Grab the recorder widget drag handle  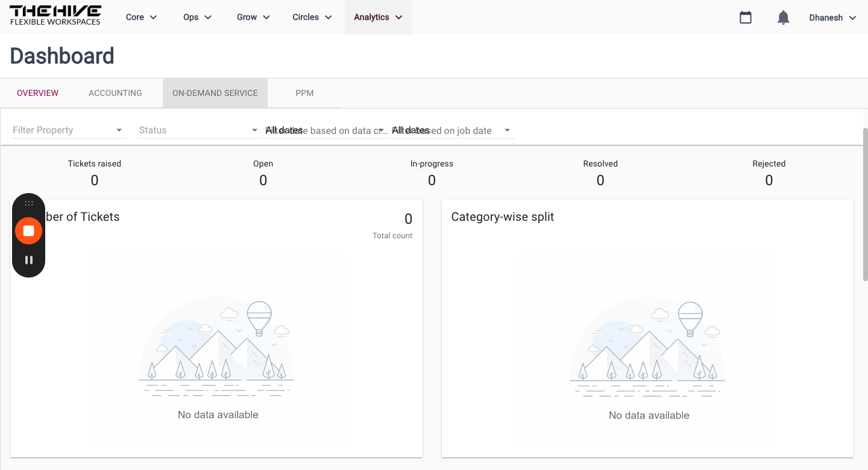point(28,204)
